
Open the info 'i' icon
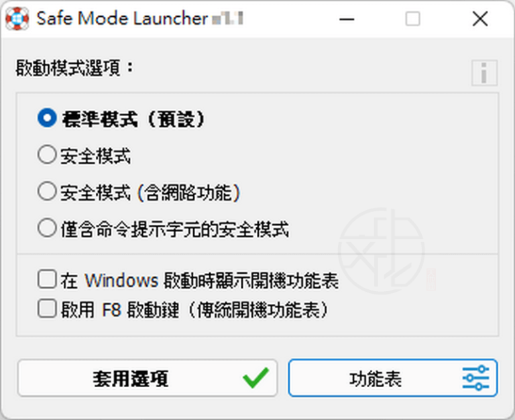[x=484, y=72]
